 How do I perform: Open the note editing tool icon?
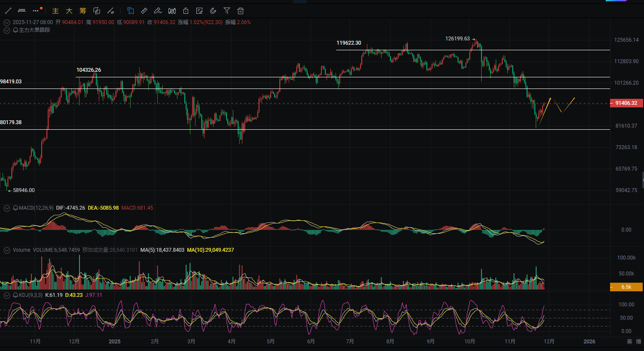coord(199,11)
